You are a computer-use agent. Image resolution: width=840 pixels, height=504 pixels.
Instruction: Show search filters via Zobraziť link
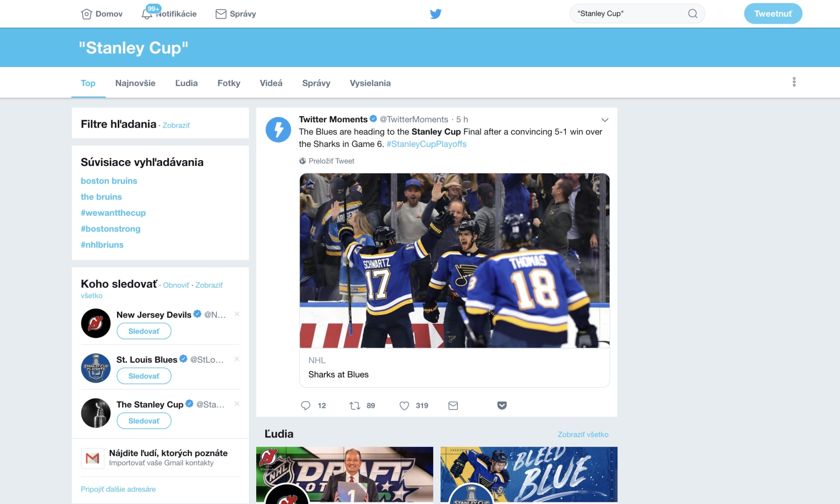(x=176, y=125)
